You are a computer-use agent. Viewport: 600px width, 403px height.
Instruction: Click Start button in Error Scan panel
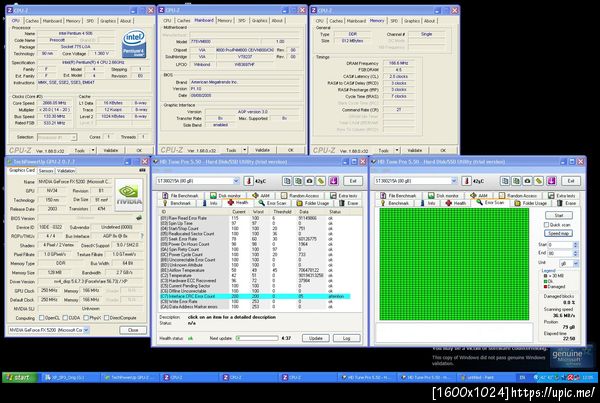pos(559,215)
